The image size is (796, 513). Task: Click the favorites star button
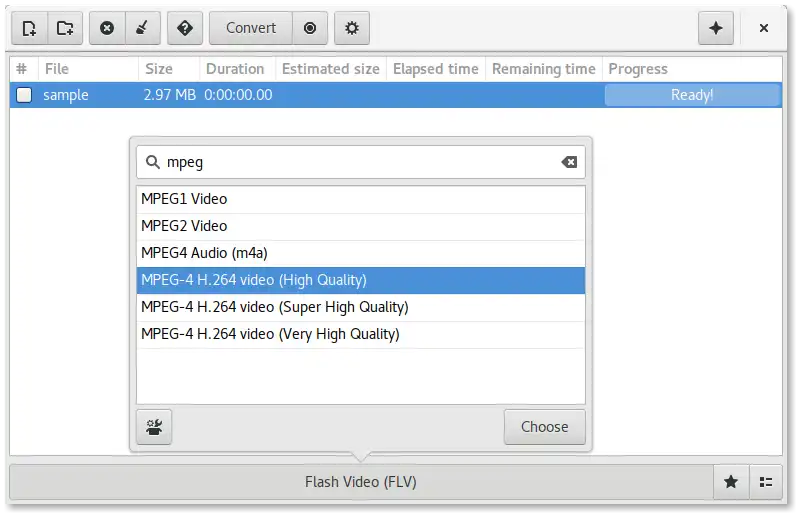click(731, 482)
